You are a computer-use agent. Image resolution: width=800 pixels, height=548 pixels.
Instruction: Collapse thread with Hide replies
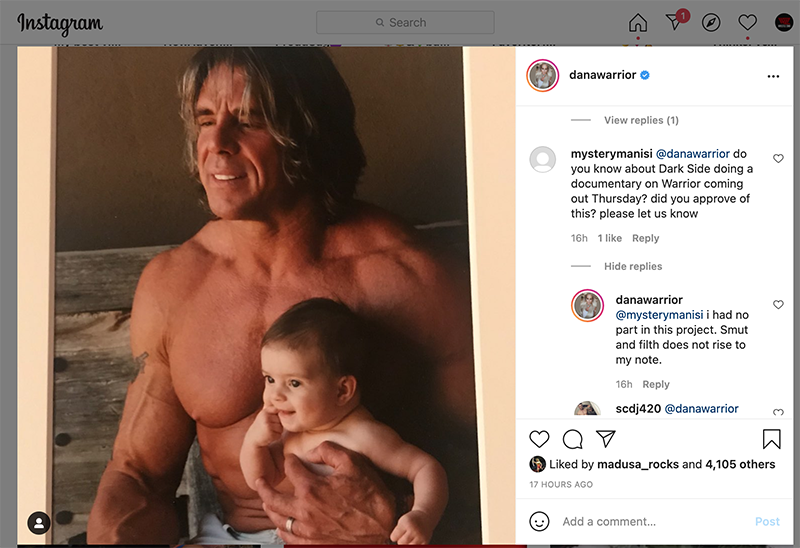point(633,267)
